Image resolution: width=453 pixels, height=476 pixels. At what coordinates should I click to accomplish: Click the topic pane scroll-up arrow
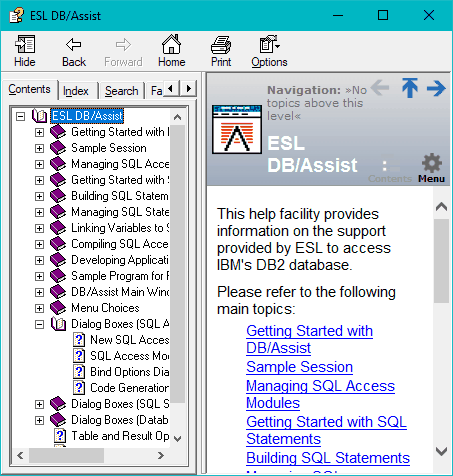pos(441,207)
